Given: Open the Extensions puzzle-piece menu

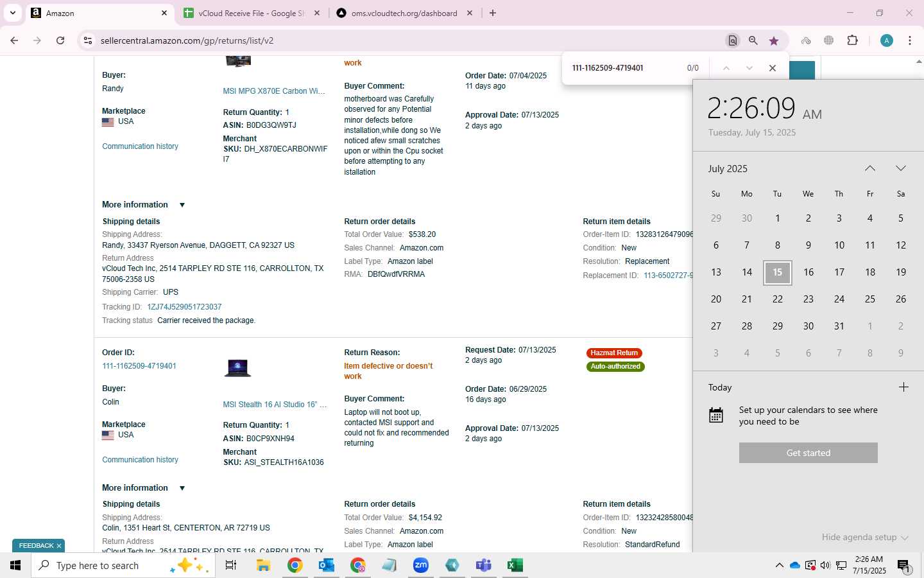Looking at the screenshot, I should coord(853,40).
